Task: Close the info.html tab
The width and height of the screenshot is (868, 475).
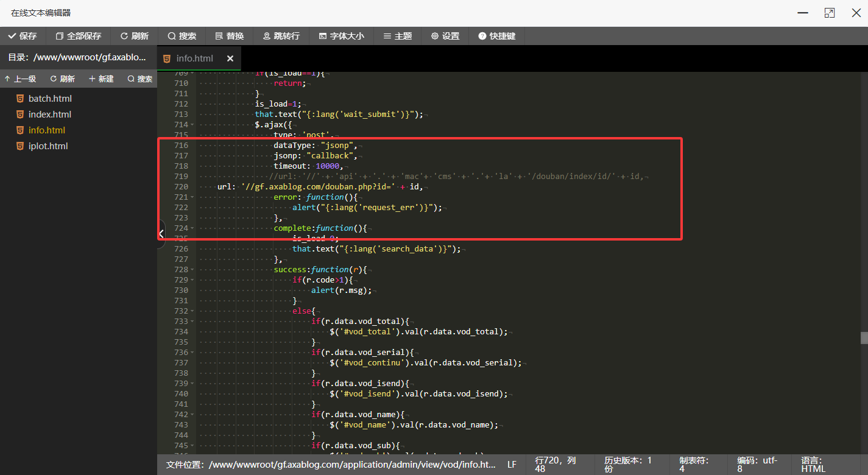Action: [x=230, y=58]
